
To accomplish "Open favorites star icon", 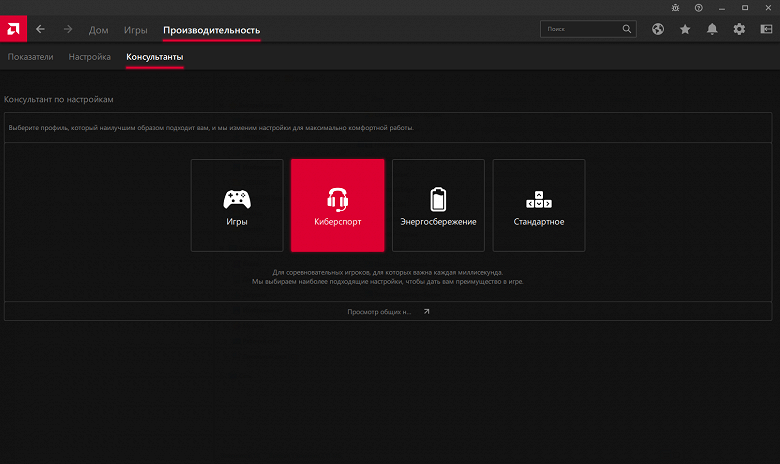I will coord(685,29).
